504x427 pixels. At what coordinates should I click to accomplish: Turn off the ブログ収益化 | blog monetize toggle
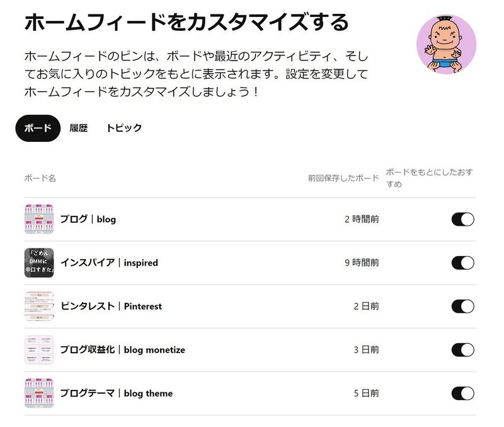[x=462, y=350]
